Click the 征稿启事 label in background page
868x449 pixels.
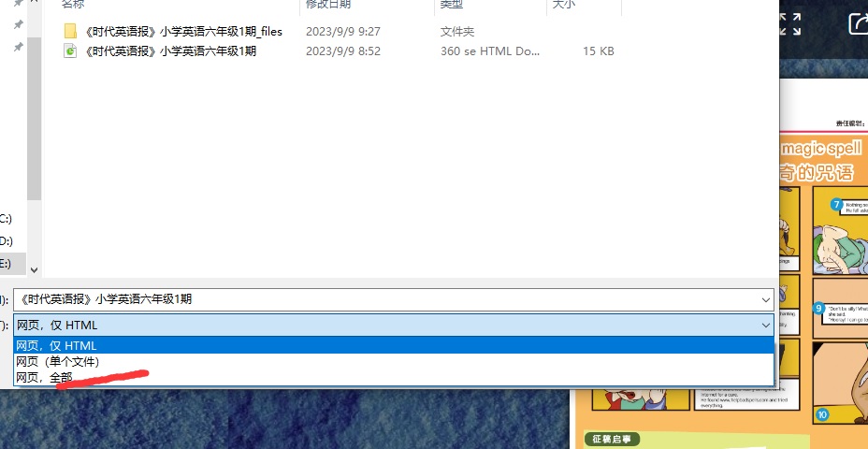coord(612,440)
